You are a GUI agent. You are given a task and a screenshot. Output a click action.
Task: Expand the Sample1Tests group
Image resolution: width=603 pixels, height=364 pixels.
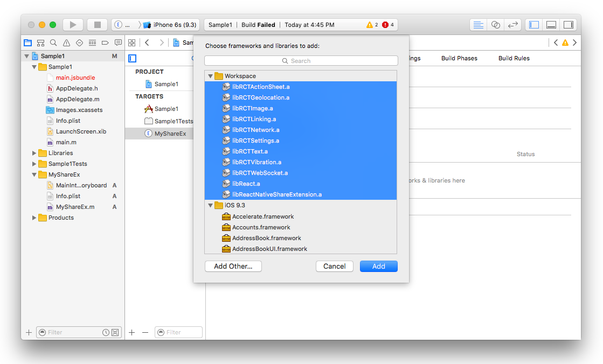pyautogui.click(x=34, y=164)
